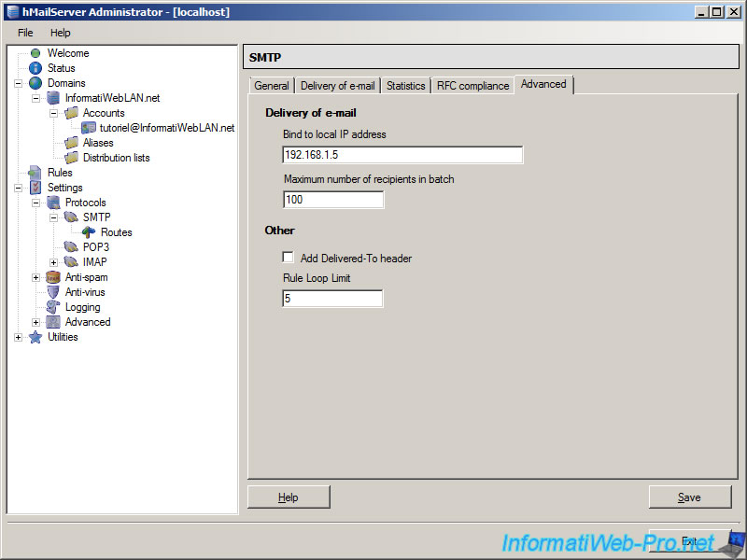Viewport: 747px width, 560px height.
Task: Select the Anti-virus icon
Action: pos(53,292)
